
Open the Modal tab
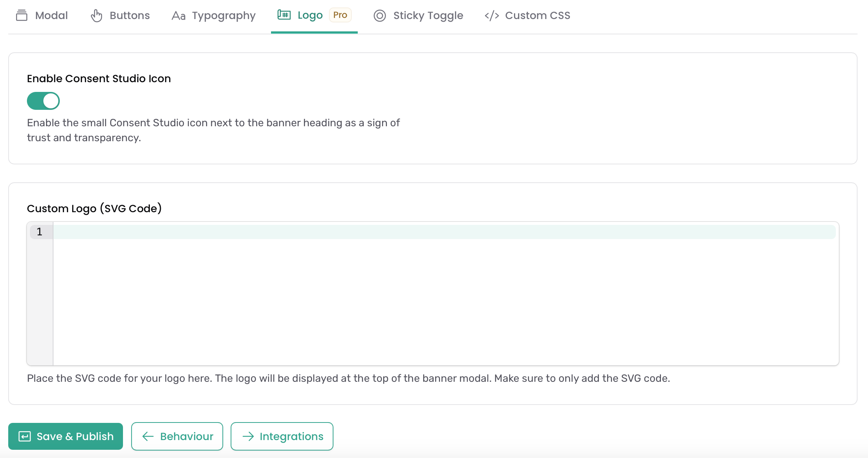(42, 16)
